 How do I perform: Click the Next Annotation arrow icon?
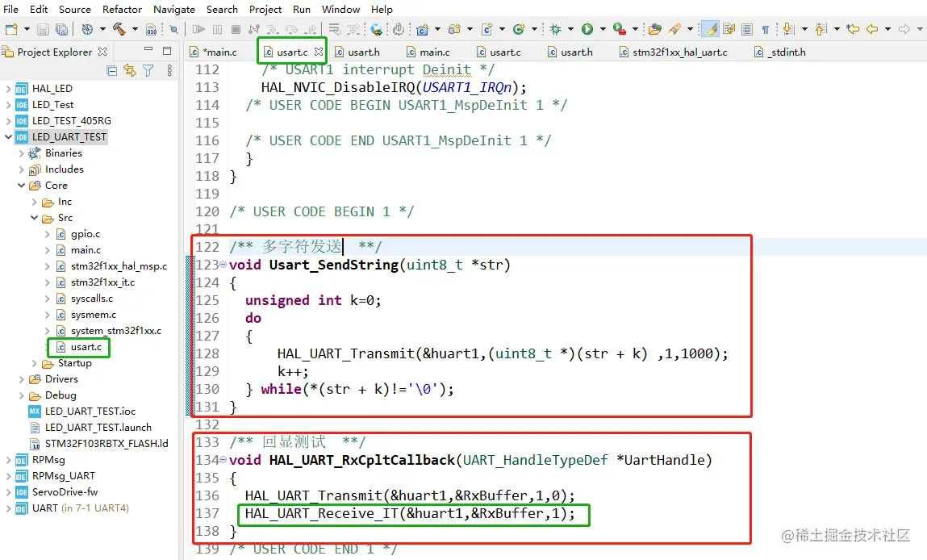point(788,29)
